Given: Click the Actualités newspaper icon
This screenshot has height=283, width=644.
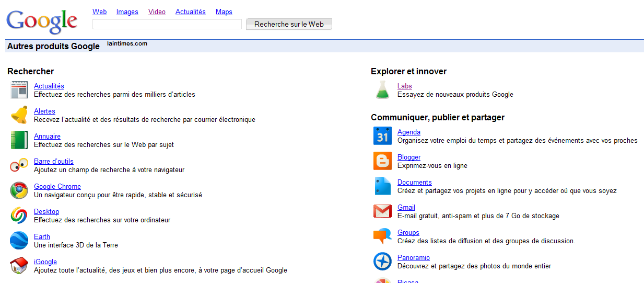Looking at the screenshot, I should coord(19,90).
